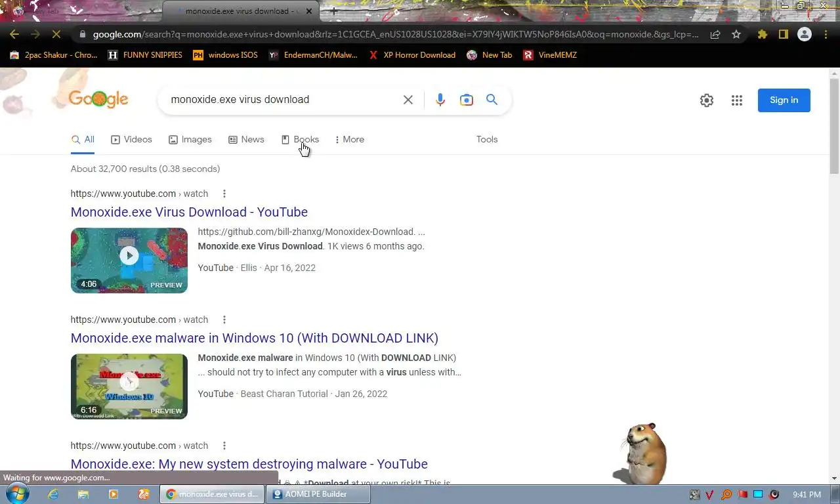Open the Windows Start orb
Viewport: 840px width, 504px height.
[16, 493]
